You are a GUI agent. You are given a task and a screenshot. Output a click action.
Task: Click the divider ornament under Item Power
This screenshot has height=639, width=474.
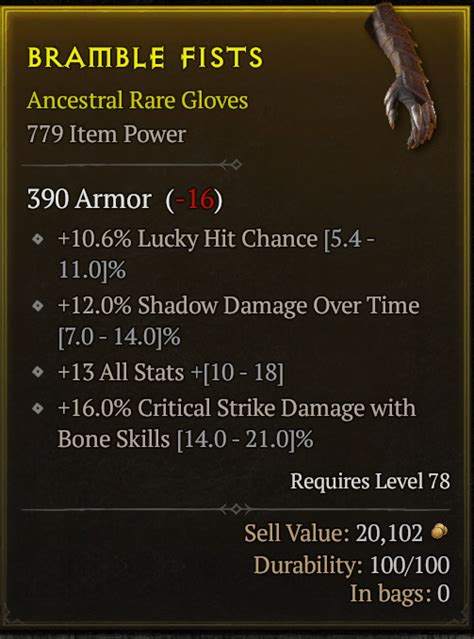231,165
